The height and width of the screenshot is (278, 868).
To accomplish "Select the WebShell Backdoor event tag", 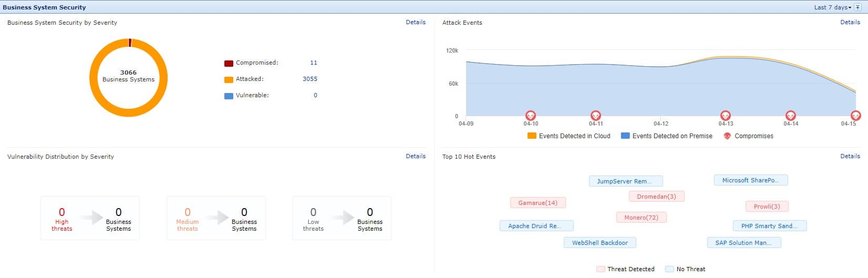I will click(x=600, y=243).
